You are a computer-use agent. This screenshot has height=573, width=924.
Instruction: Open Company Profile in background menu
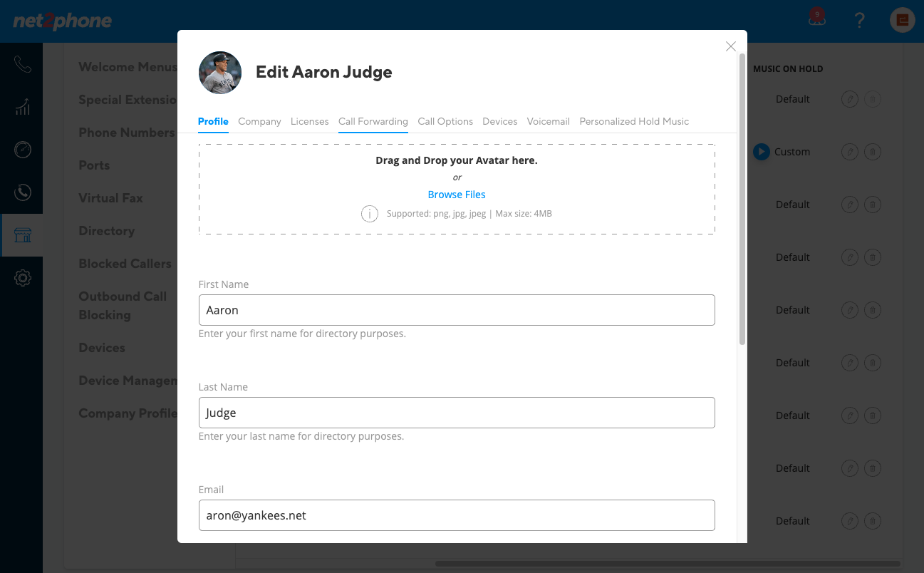coord(128,413)
